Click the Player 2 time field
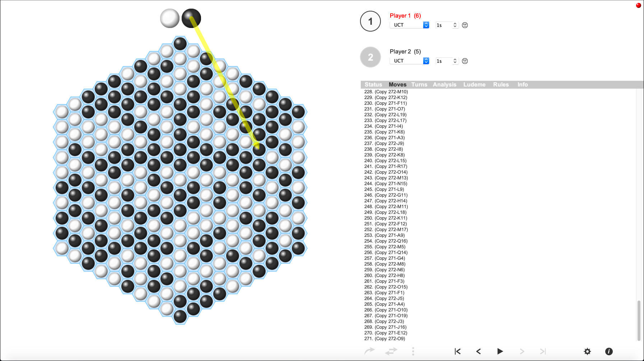This screenshot has height=361, width=644. coord(444,61)
